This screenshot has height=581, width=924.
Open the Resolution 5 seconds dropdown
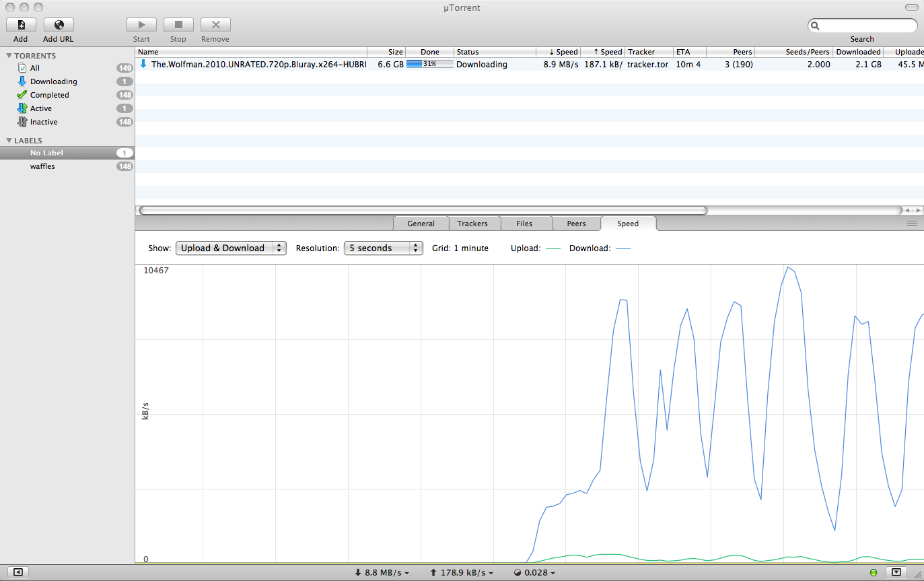(x=383, y=248)
